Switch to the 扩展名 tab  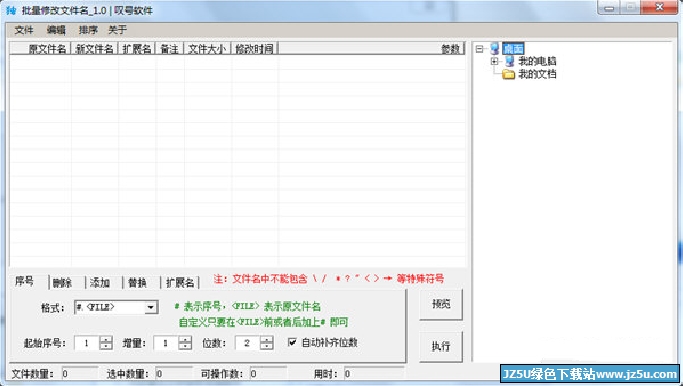click(x=180, y=283)
